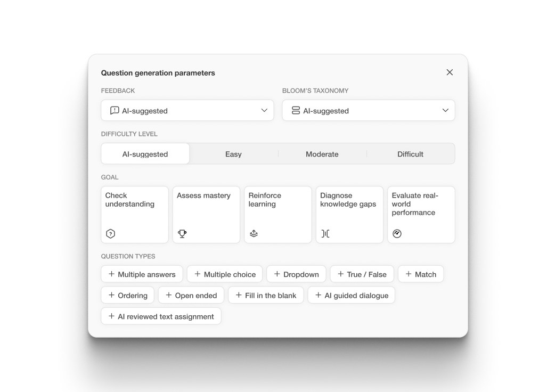Click the chevron on the Feedback selector
The height and width of the screenshot is (392, 555).
click(x=263, y=110)
